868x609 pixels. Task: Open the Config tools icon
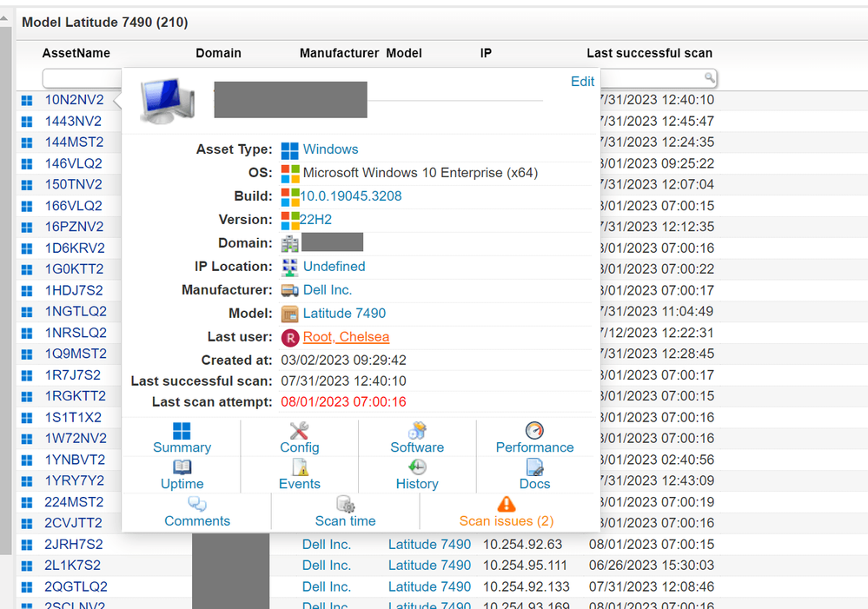tap(299, 432)
